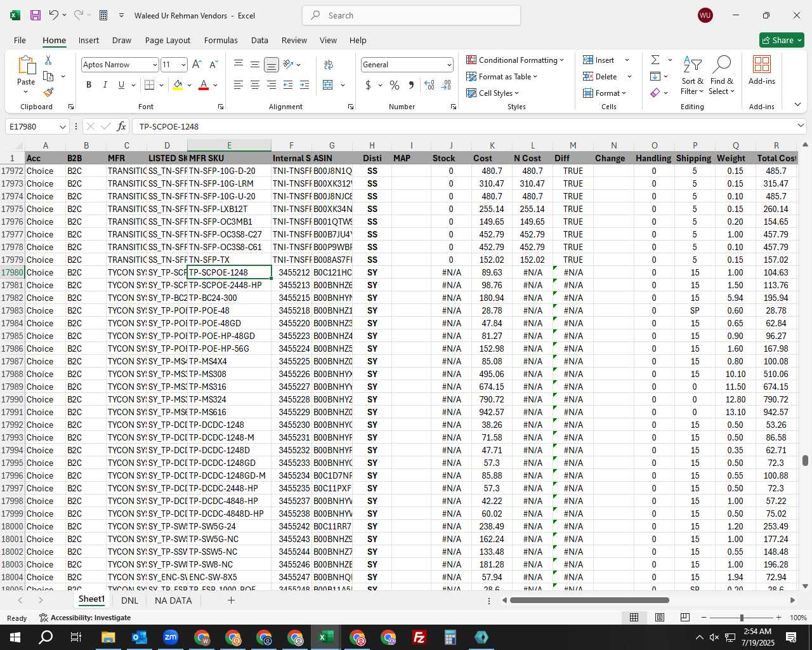The height and width of the screenshot is (650, 812).
Task: Open the Paste options dropdown
Action: [26, 92]
